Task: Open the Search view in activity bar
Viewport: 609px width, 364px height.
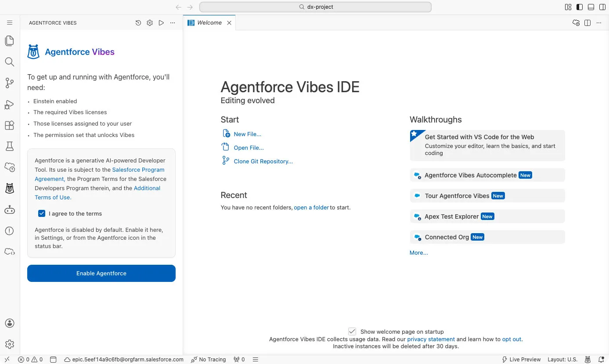Action: pos(10,62)
